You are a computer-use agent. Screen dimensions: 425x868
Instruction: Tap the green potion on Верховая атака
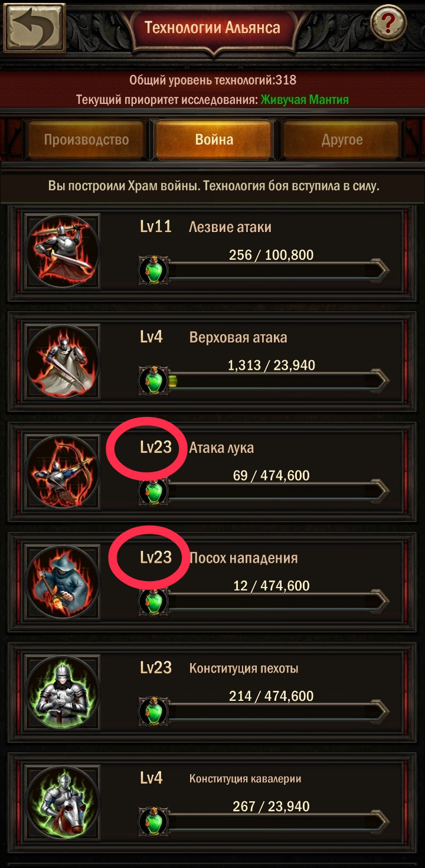click(x=153, y=381)
